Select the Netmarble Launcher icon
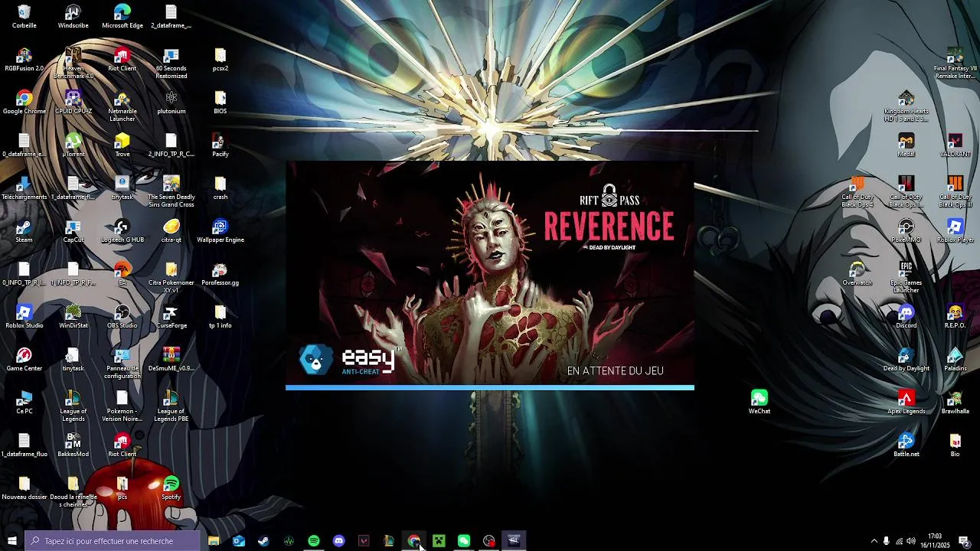Image resolution: width=980 pixels, height=551 pixels. [122, 106]
